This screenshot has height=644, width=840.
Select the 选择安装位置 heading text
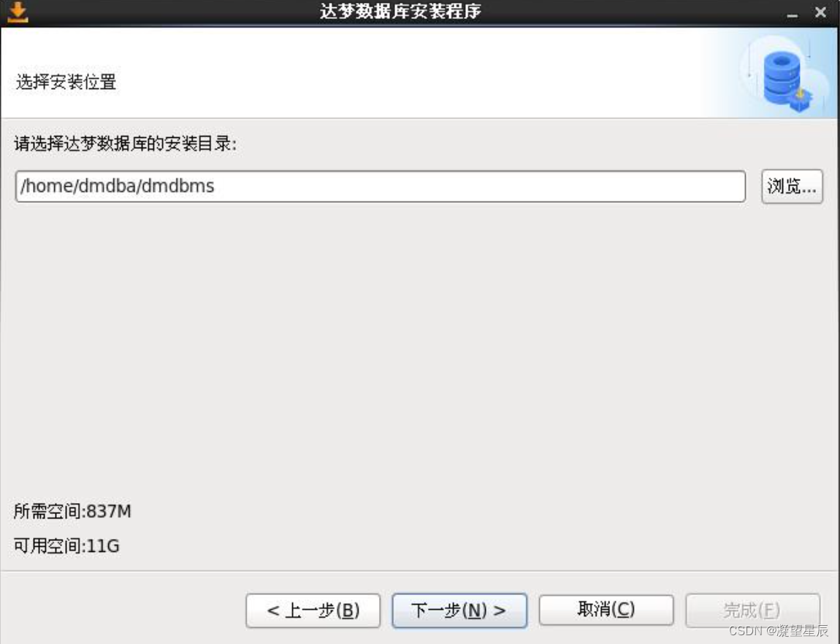point(66,82)
